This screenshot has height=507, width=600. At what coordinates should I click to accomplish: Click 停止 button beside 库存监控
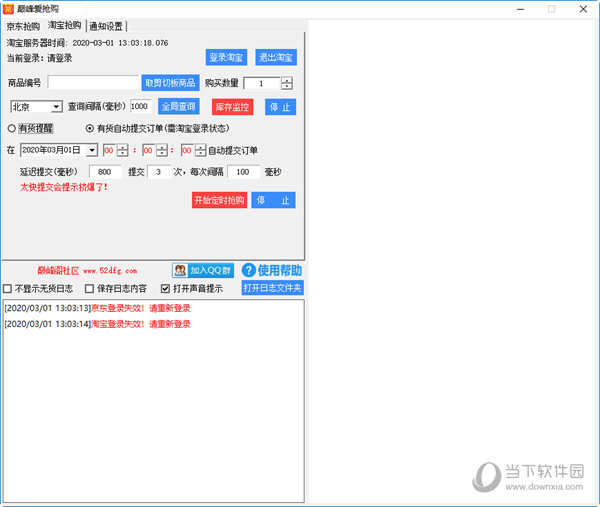pyautogui.click(x=280, y=107)
